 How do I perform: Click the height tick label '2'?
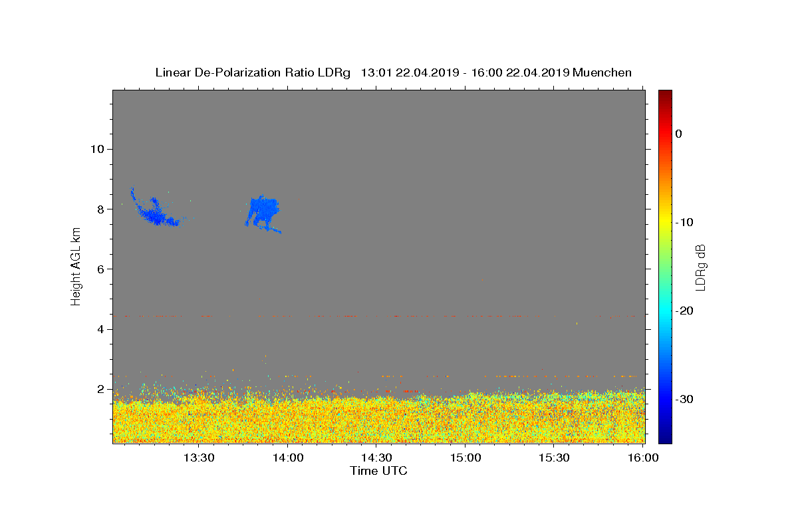[x=100, y=389]
